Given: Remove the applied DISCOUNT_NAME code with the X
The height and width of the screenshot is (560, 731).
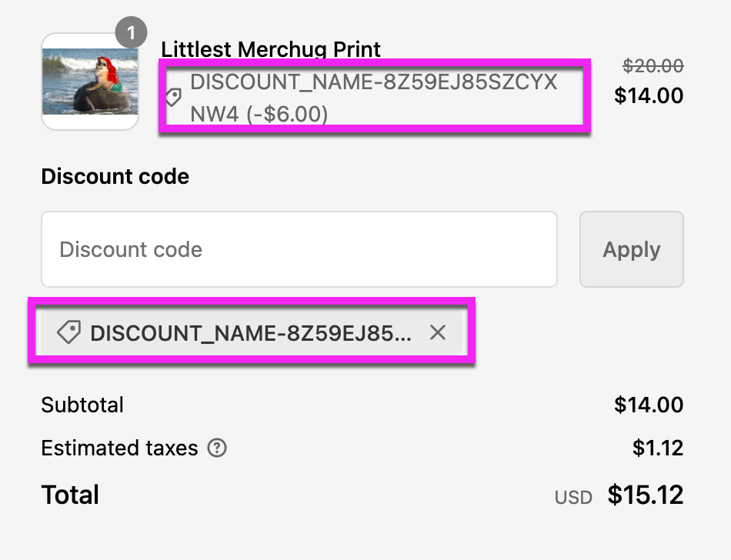Looking at the screenshot, I should 438,332.
